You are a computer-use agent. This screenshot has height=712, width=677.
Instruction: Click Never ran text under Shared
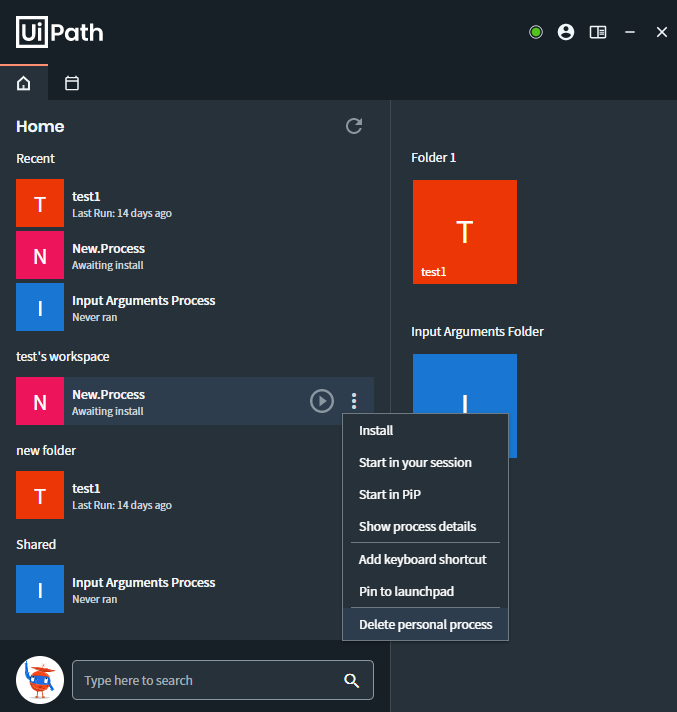94,599
